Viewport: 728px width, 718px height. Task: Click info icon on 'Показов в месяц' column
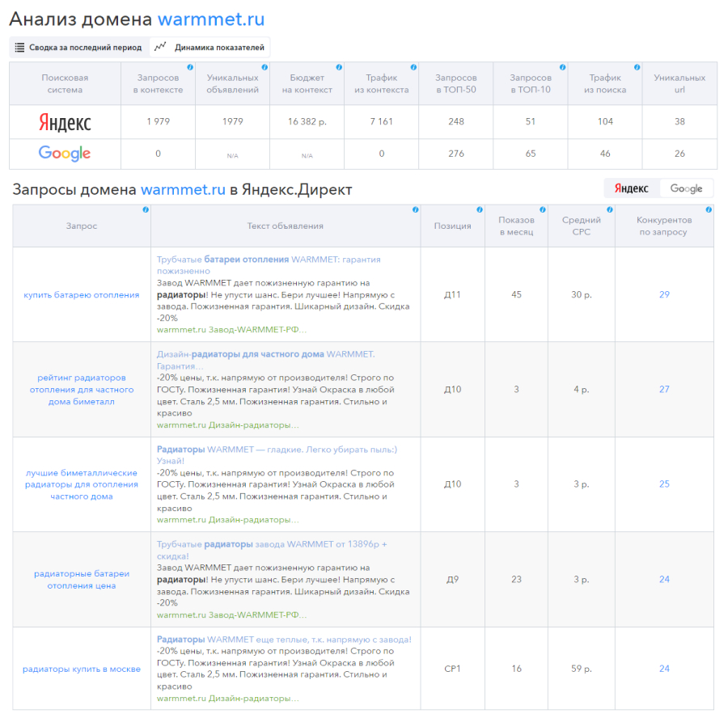point(543,210)
